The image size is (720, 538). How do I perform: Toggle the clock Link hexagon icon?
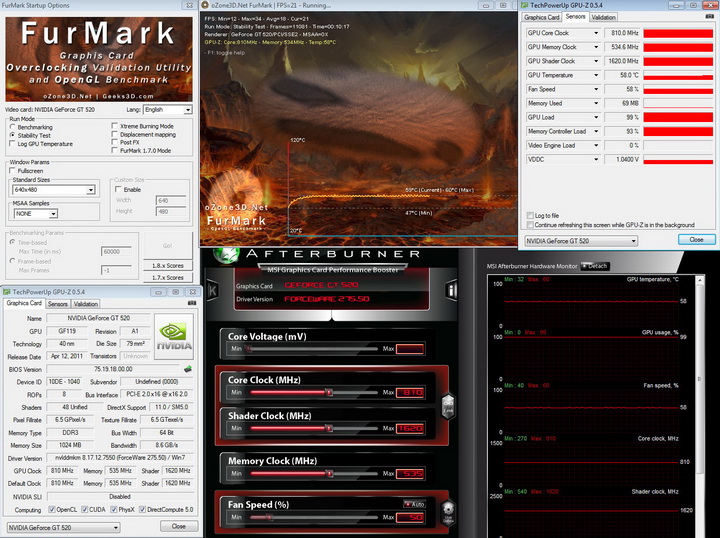[448, 406]
